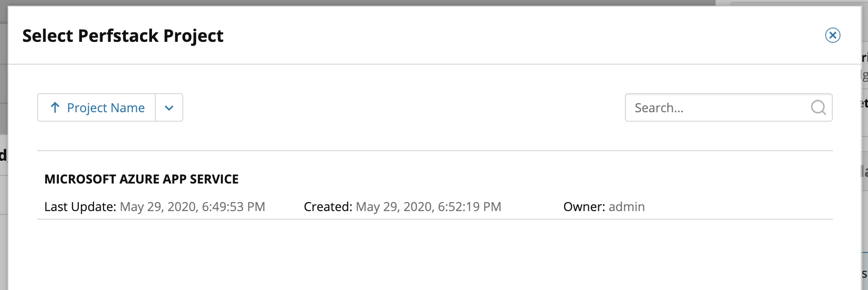The width and height of the screenshot is (868, 290).
Task: Click the Last Update timestamp 6:49:53 PM
Action: [192, 207]
